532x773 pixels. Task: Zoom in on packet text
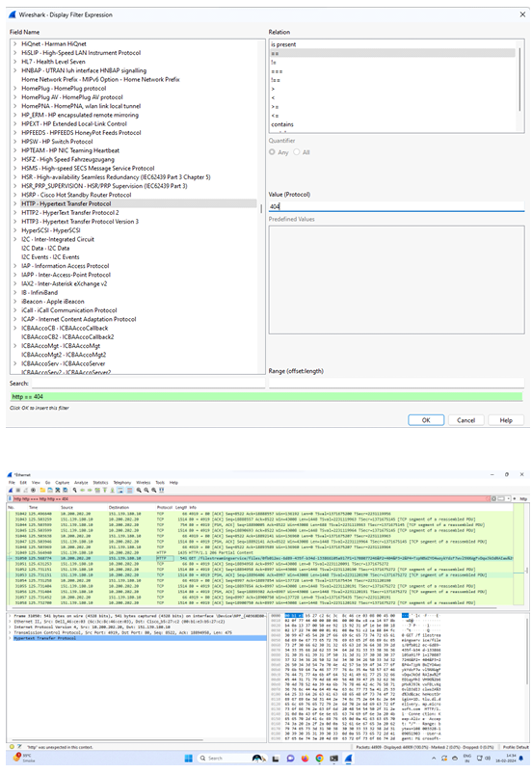[139, 491]
